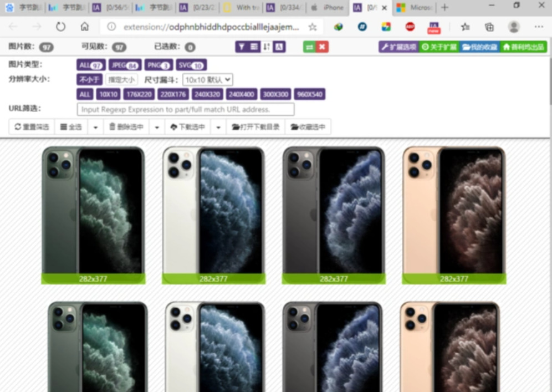Screen dimensions: 552x392
Task: Switch to the iPhone browser tab
Action: (x=328, y=7)
